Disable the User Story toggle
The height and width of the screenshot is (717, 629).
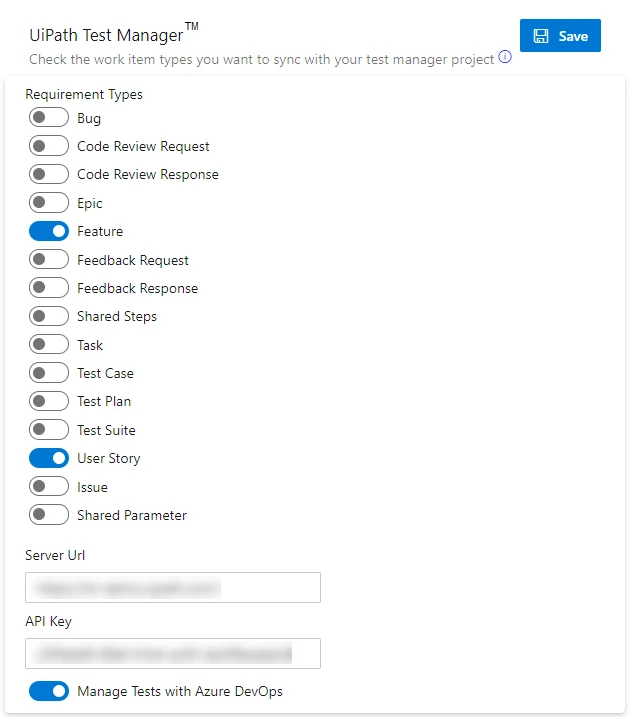coord(49,458)
